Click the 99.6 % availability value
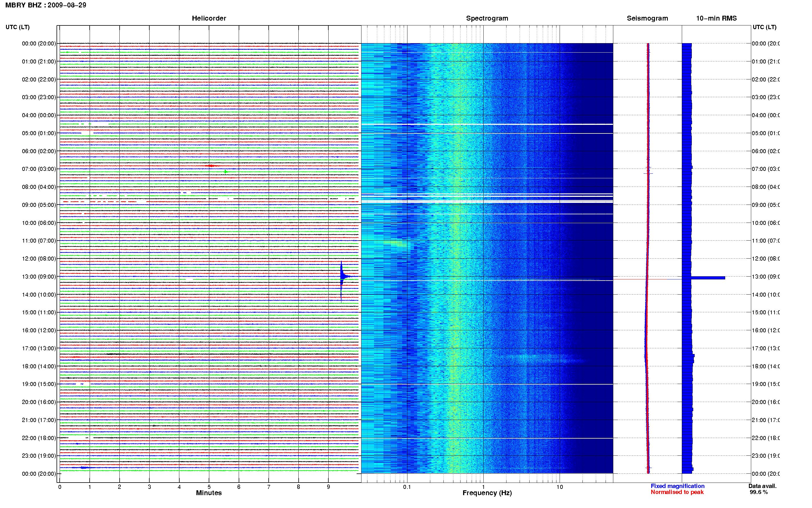The image size is (812, 508). click(x=759, y=492)
